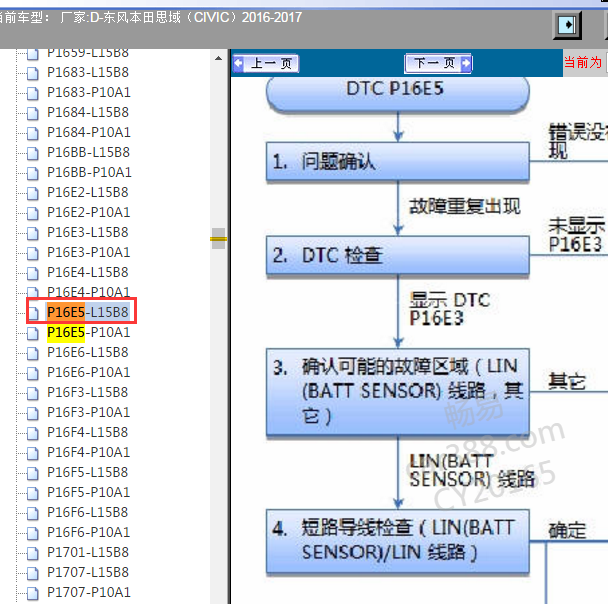Image resolution: width=608 pixels, height=604 pixels.
Task: Open document icon for P16F3-P10A1
Action: pyautogui.click(x=33, y=412)
